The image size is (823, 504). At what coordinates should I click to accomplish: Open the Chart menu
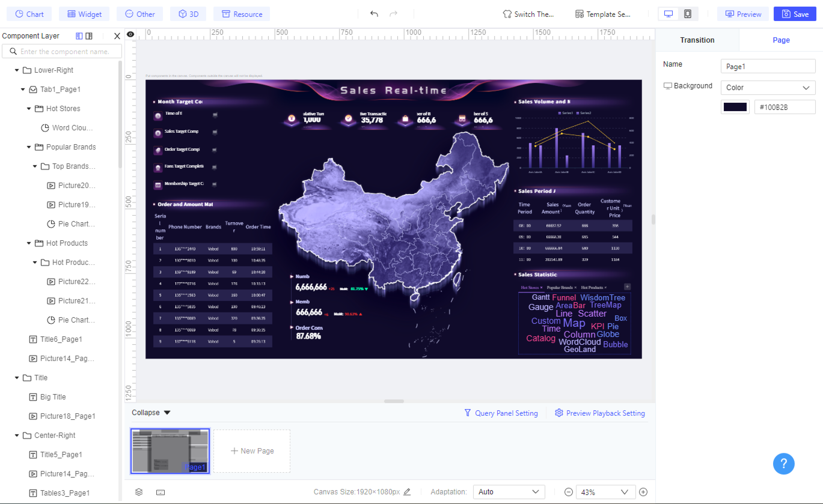29,14
